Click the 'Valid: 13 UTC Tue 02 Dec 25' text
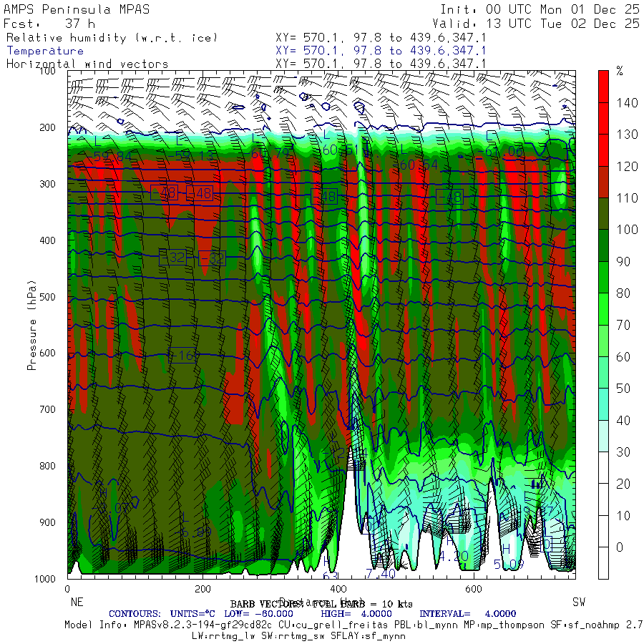 [x=535, y=24]
